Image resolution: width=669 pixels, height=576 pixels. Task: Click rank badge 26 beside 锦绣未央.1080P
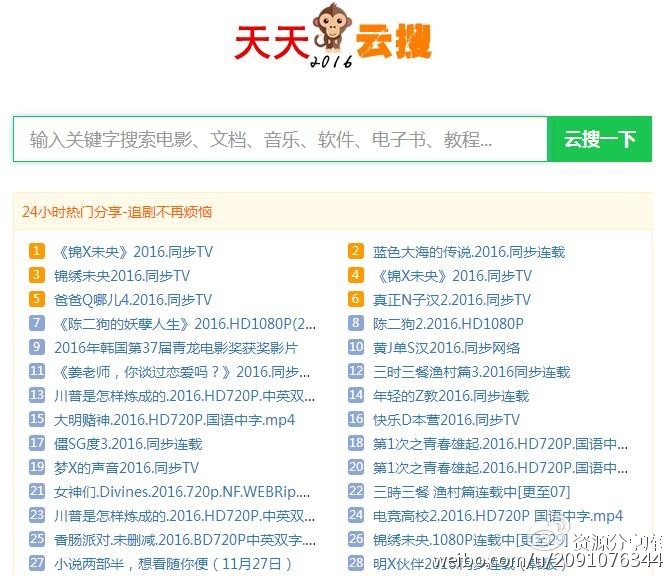pos(356,539)
